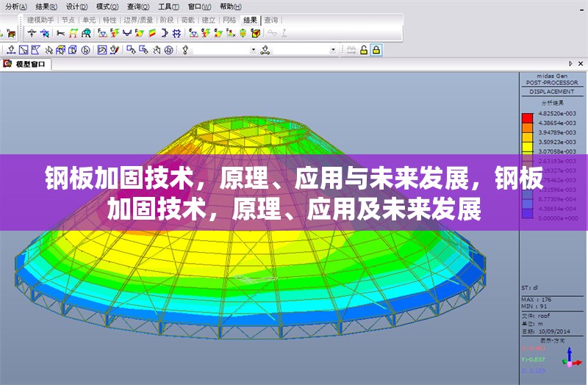Expand the first empty combo box dropdown arrow
This screenshot has height=385, width=588.
254,50
